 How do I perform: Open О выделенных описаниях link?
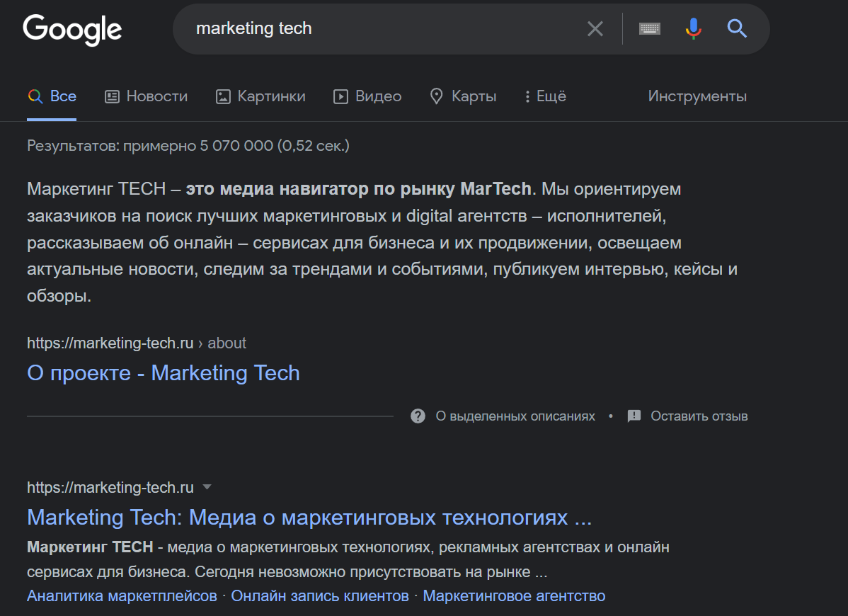[x=515, y=416]
